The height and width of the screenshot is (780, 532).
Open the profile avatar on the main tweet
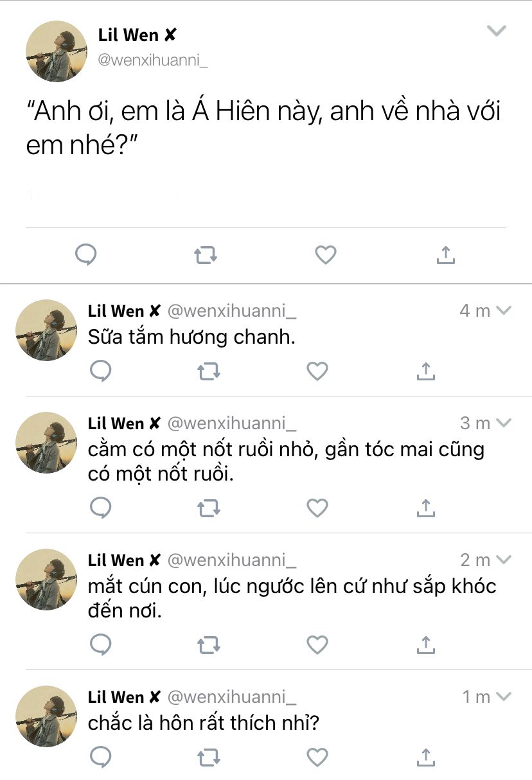tap(56, 51)
